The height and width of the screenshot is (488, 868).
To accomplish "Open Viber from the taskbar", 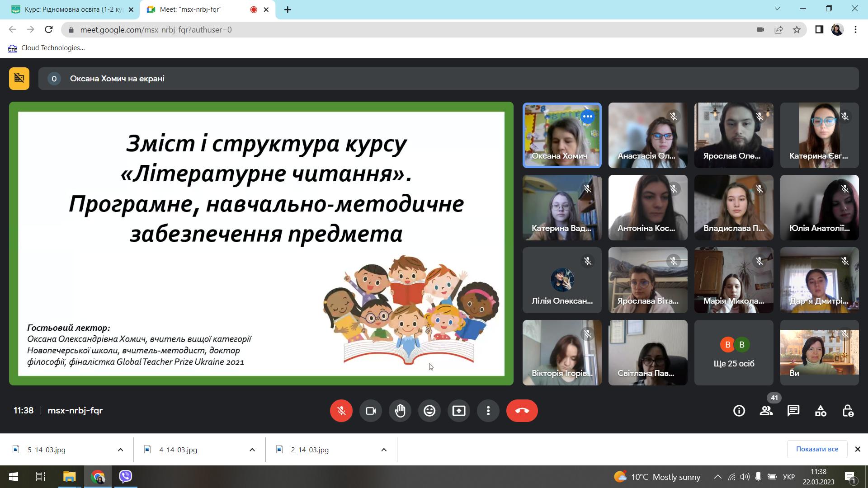I will pos(126,477).
